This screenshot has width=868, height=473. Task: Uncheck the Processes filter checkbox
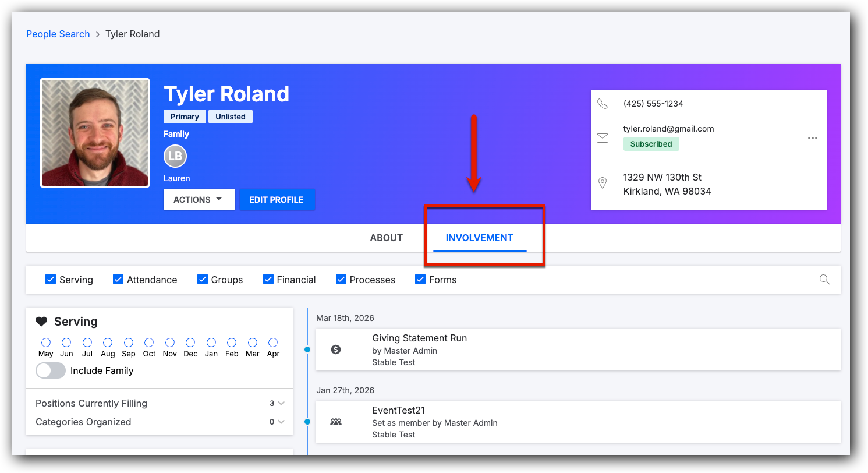341,280
